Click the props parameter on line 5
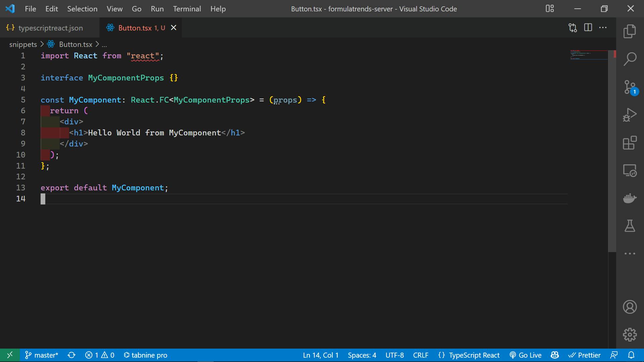 285,100
